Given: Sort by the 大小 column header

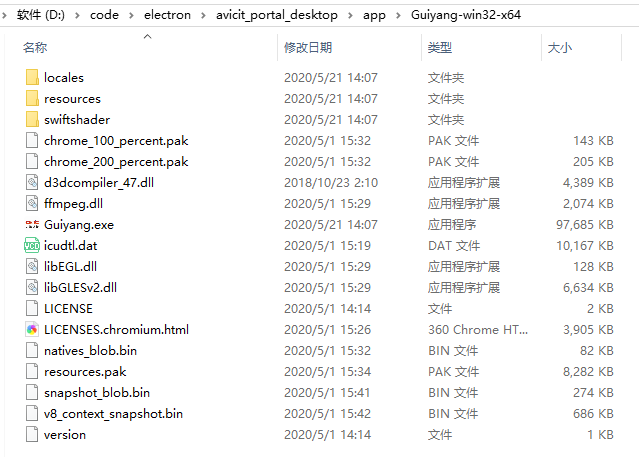Looking at the screenshot, I should click(x=560, y=47).
